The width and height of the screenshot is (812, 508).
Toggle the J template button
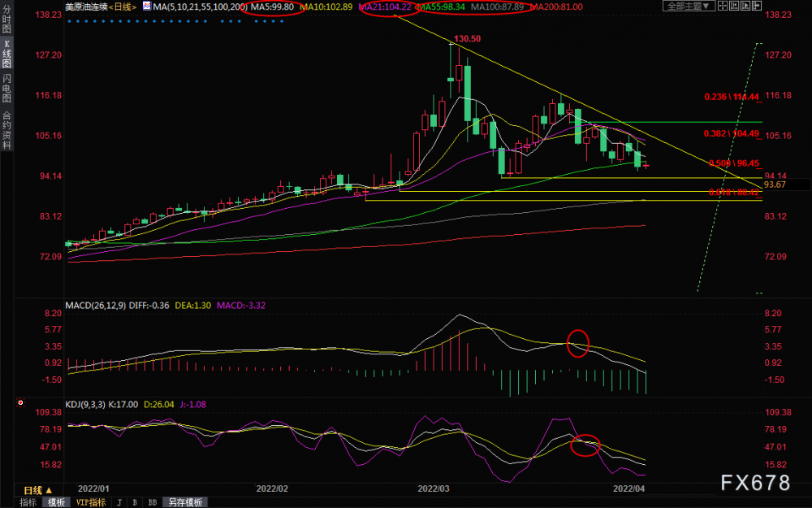click(119, 502)
